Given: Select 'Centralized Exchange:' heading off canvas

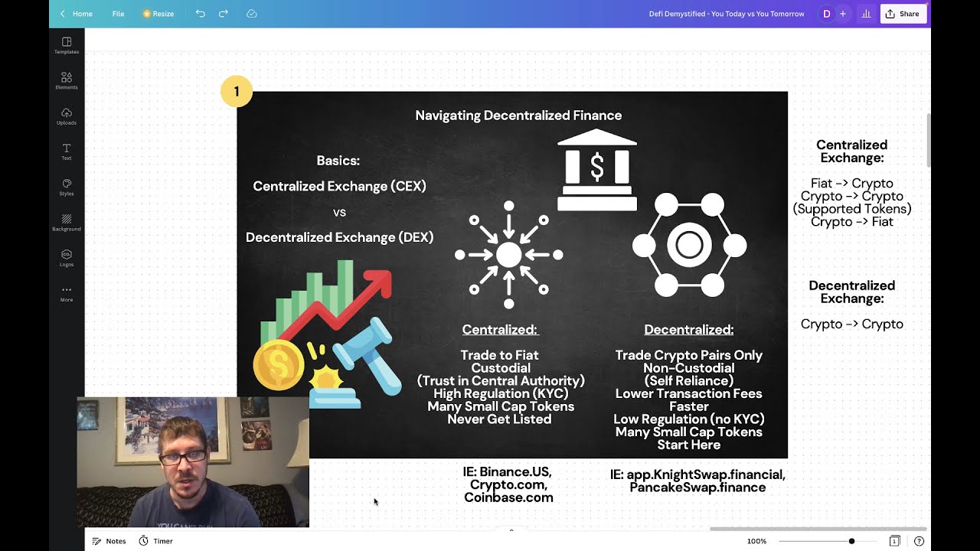Looking at the screenshot, I should [852, 152].
